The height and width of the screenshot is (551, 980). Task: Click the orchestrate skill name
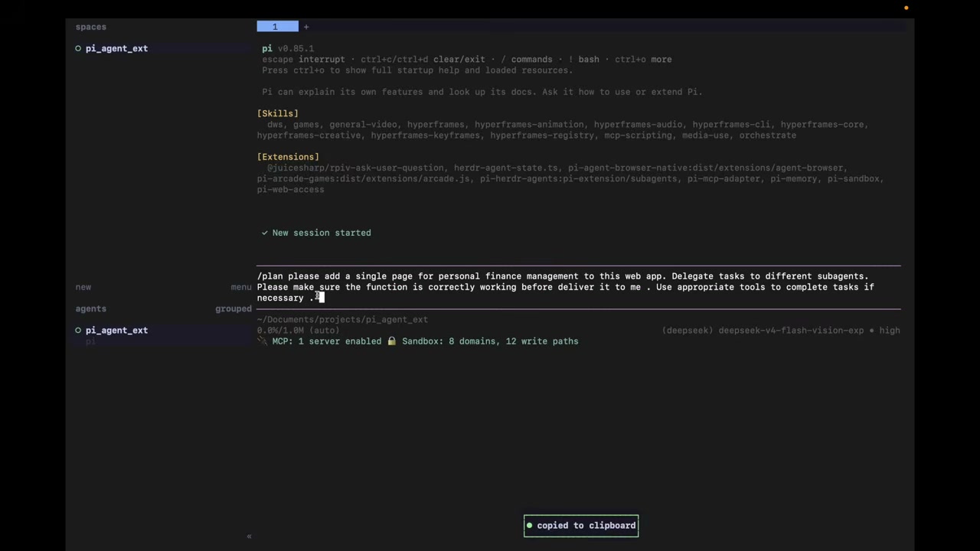click(x=767, y=135)
